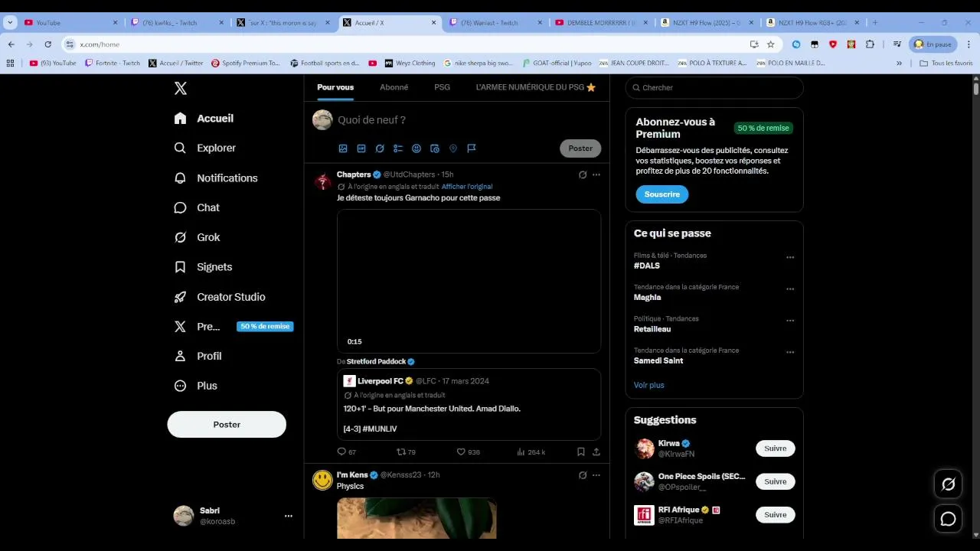Open options for Maghla trend
The width and height of the screenshot is (980, 551).
point(790,289)
